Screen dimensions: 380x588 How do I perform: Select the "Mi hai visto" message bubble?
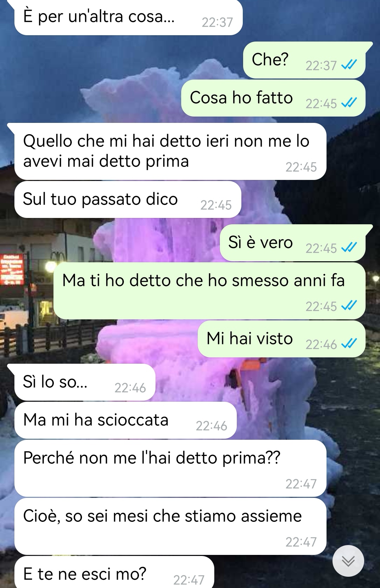[281, 339]
